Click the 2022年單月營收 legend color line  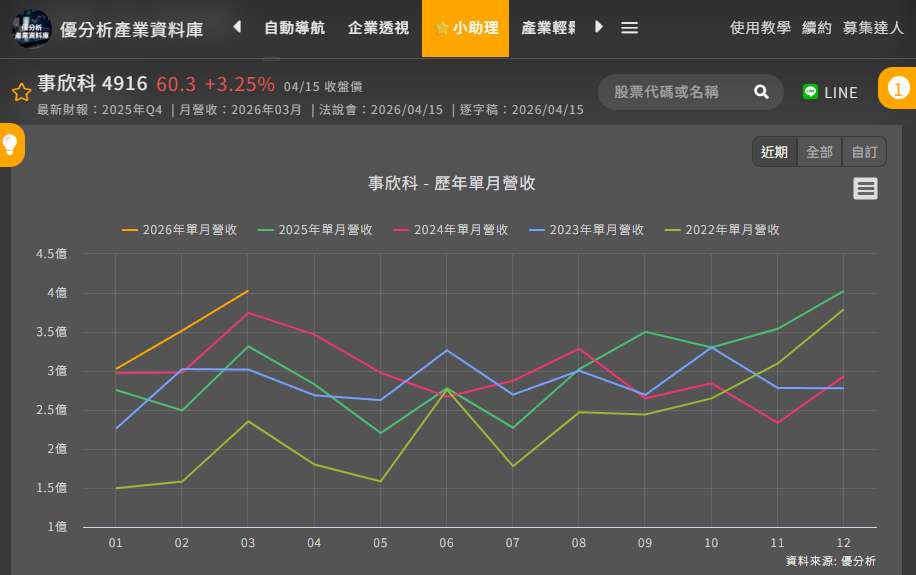673,230
